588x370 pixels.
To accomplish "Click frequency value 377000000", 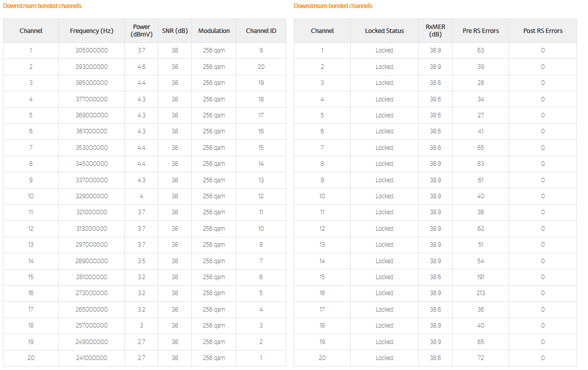I will coord(91,99).
